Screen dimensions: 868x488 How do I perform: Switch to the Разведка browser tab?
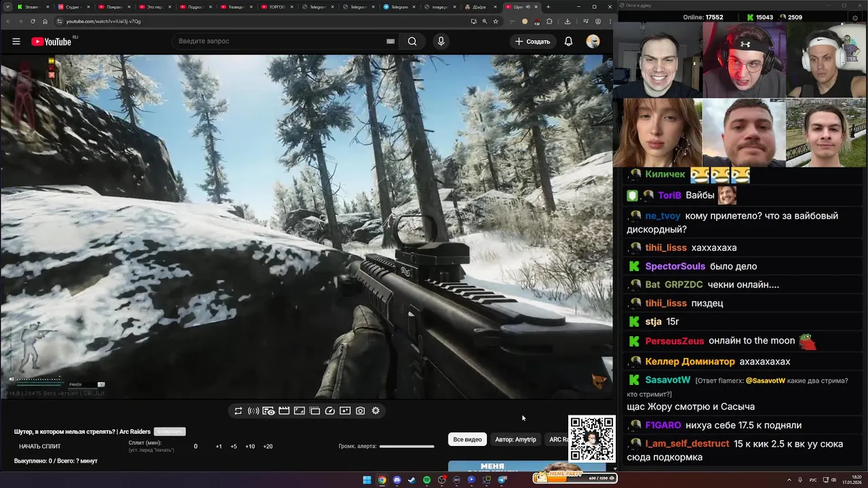[x=236, y=7]
